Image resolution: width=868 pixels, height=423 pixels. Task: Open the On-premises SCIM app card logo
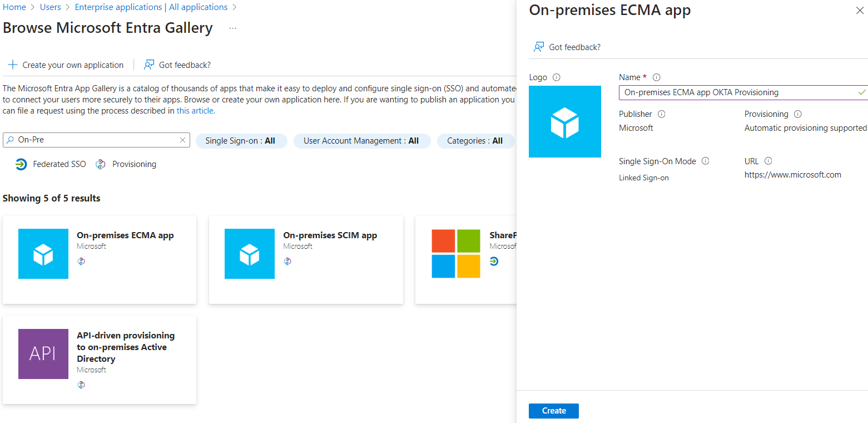click(x=250, y=254)
